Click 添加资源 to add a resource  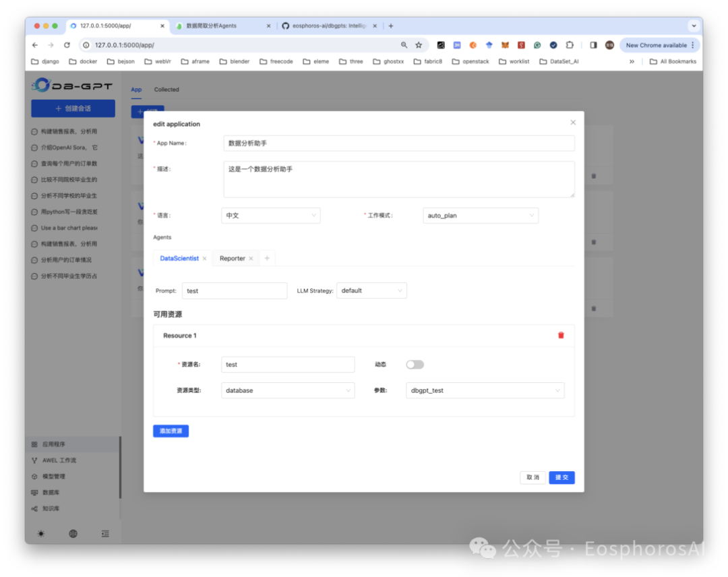click(x=171, y=431)
